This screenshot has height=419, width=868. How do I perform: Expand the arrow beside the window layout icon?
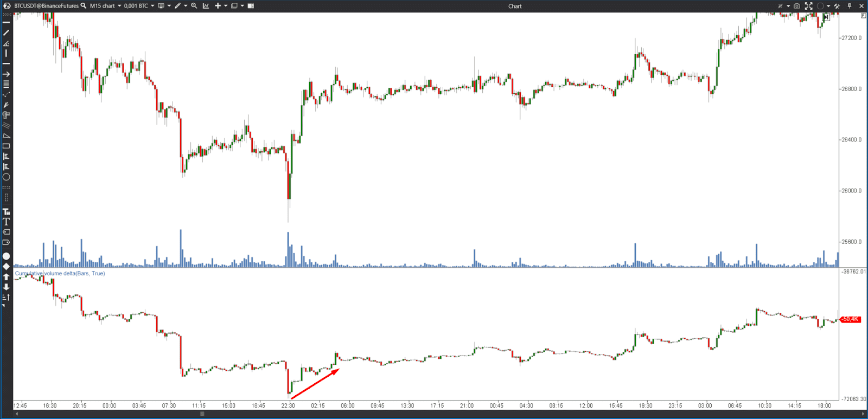pyautogui.click(x=242, y=6)
